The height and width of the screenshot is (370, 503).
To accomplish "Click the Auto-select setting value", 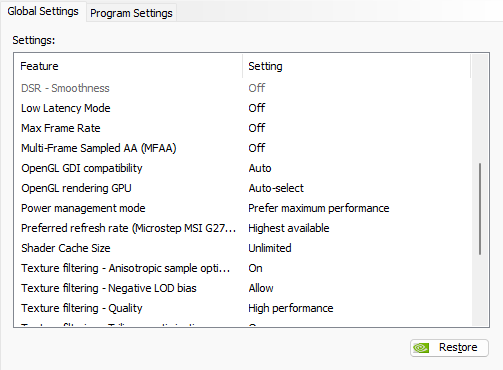I will 276,188.
